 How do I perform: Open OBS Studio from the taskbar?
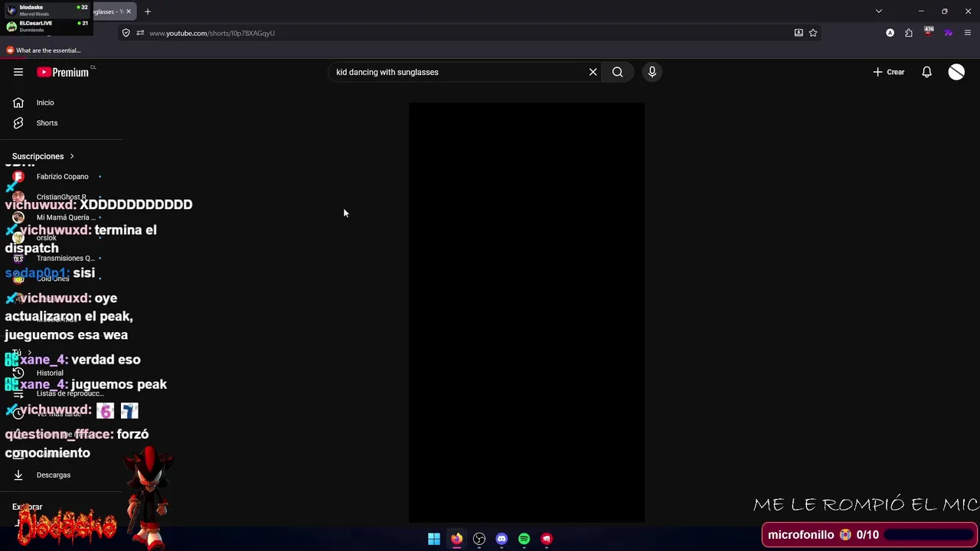[479, 539]
